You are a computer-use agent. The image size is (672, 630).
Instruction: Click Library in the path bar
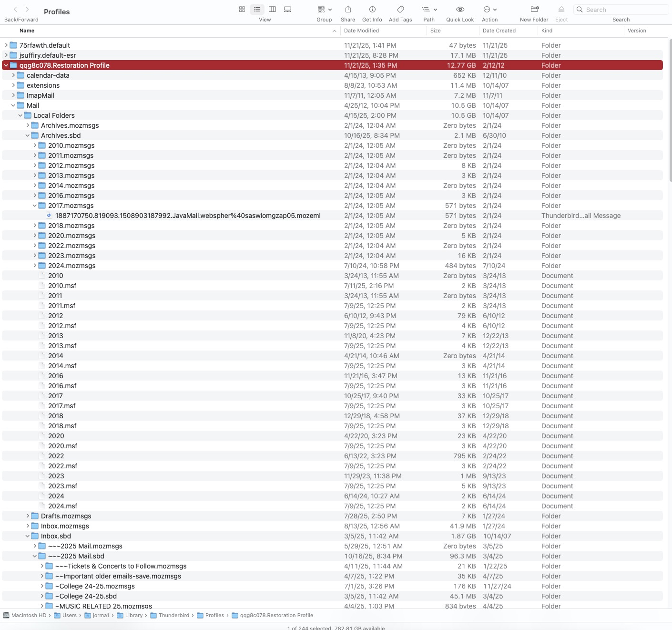click(x=130, y=615)
